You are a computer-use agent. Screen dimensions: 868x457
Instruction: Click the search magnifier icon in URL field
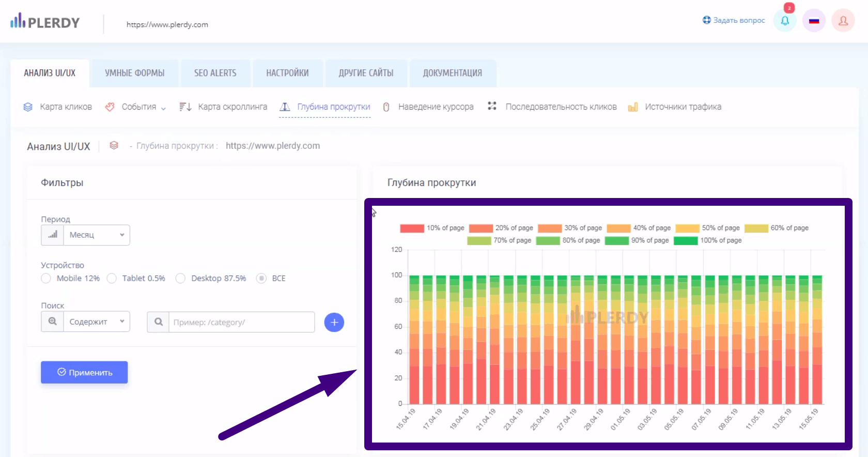159,322
